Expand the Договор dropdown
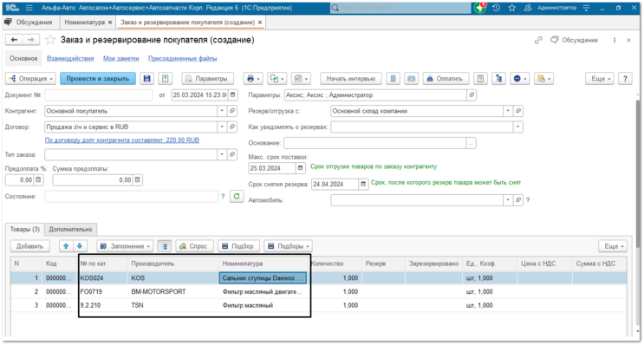This screenshot has height=345, width=644. 222,127
